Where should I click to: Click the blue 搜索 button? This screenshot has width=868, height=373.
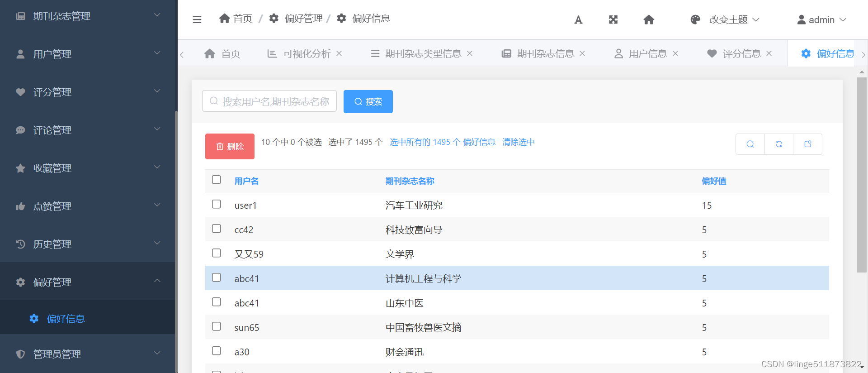pyautogui.click(x=368, y=101)
